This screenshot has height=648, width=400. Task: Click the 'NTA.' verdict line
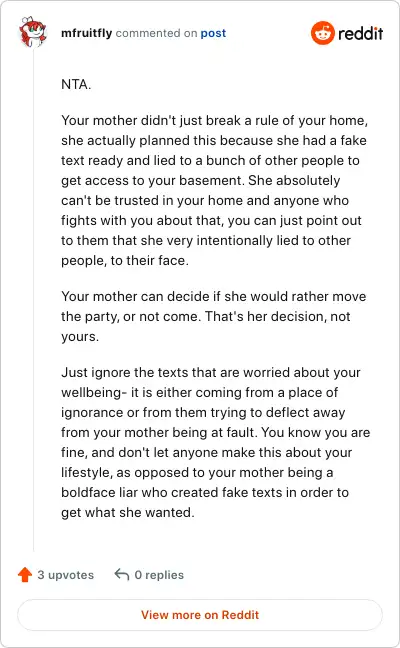pos(76,84)
